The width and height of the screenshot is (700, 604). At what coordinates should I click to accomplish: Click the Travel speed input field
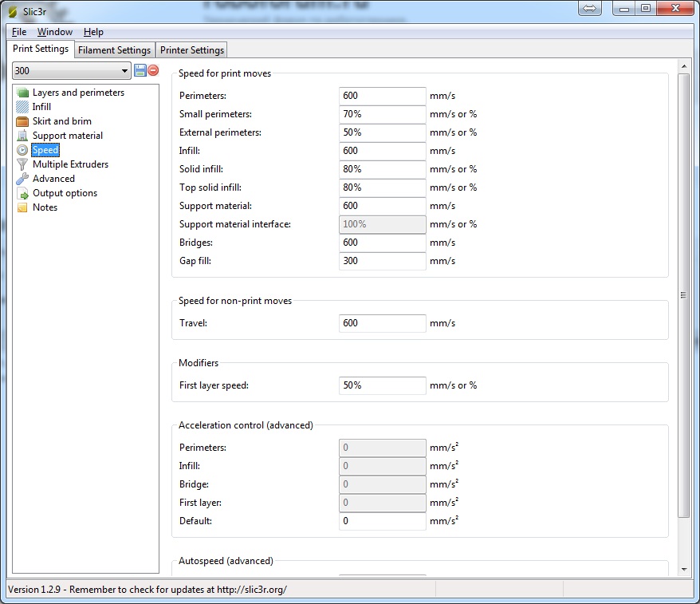[x=382, y=323]
